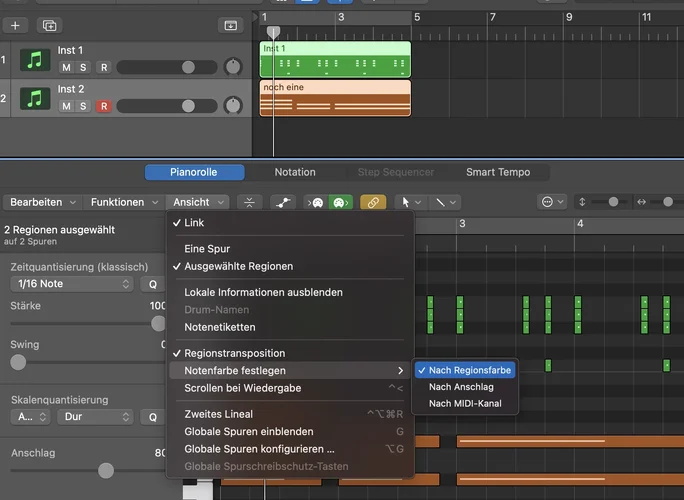Click the Inst 1 instrument icon
The height and width of the screenshot is (500, 684).
[x=37, y=61]
